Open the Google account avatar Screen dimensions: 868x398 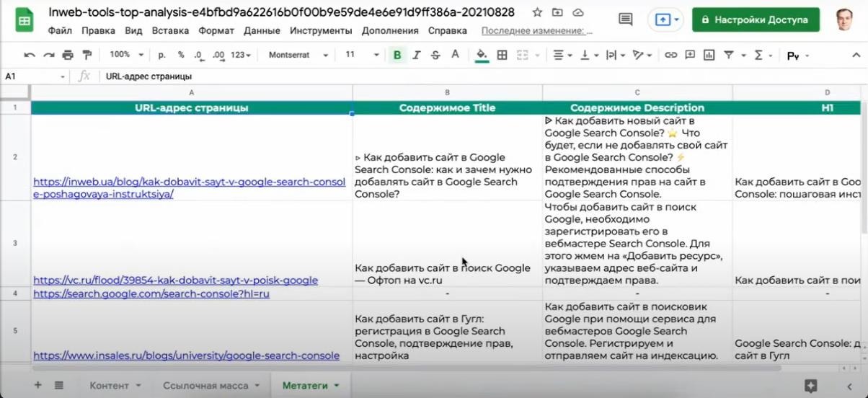(844, 19)
